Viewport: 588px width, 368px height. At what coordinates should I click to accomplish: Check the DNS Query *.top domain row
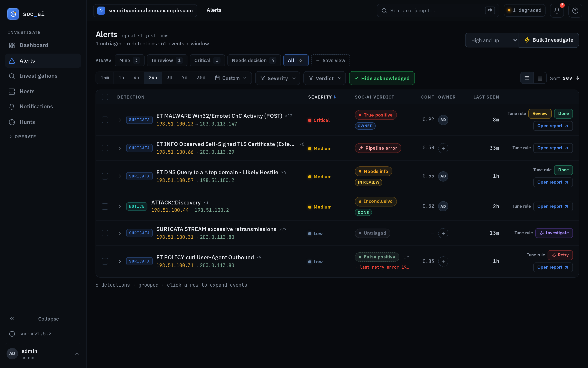[x=105, y=176]
